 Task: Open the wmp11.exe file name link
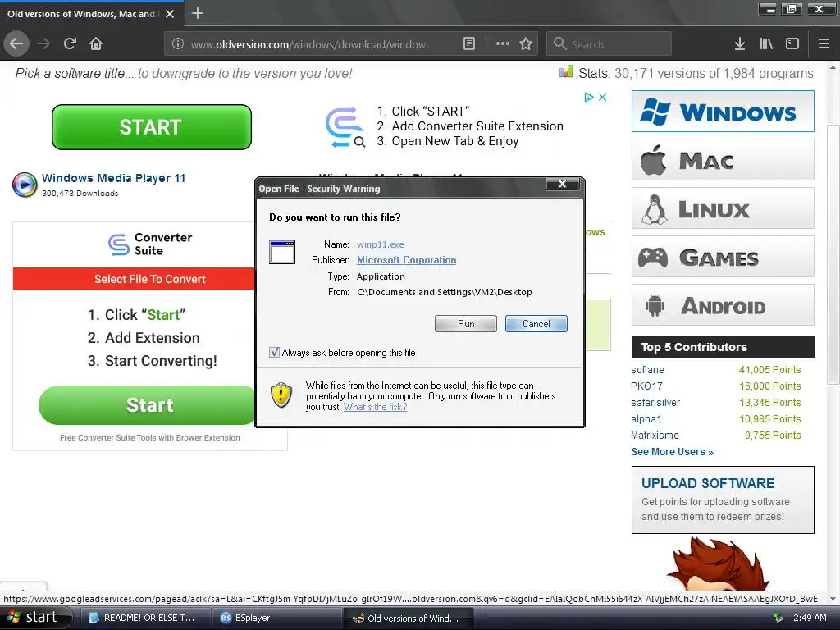click(381, 244)
